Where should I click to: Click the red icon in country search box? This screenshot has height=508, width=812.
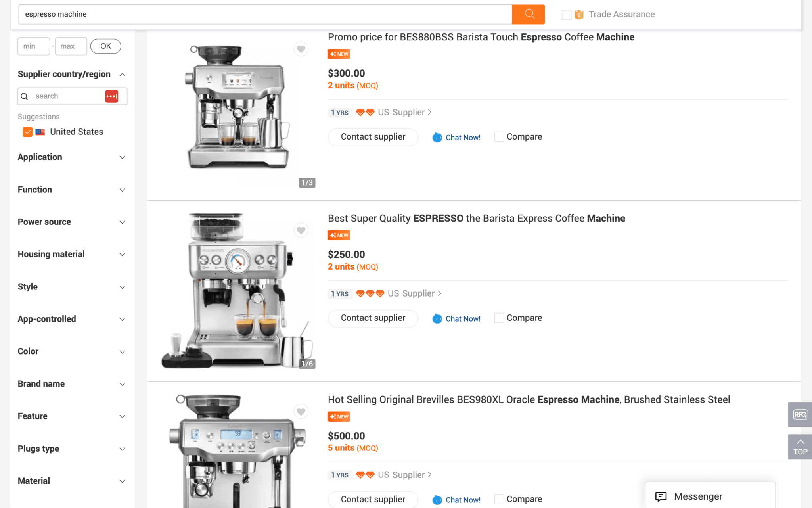[x=111, y=96]
